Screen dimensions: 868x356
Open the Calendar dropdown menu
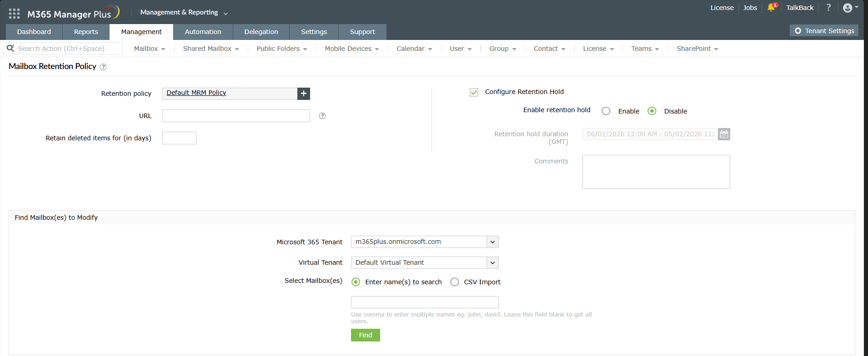(x=414, y=49)
